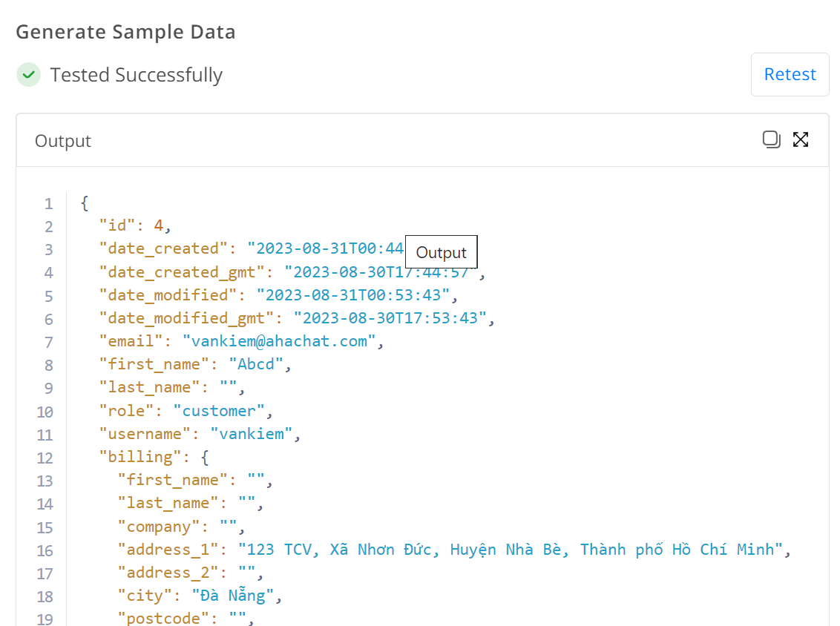Click the Output panel header label
The image size is (840, 626).
click(63, 141)
